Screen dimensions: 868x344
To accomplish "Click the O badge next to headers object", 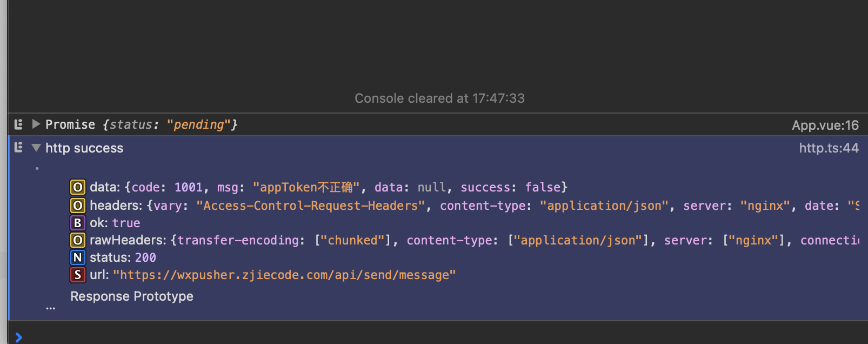I will 78,205.
